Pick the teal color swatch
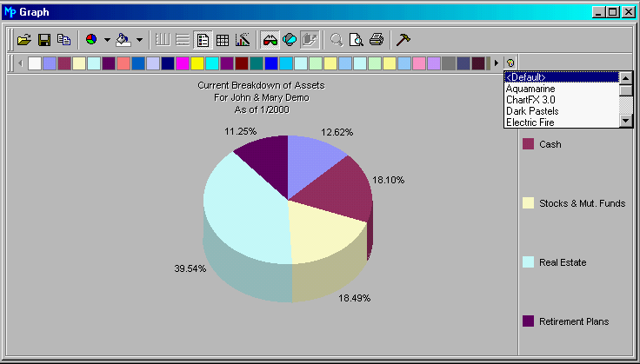The height and width of the screenshot is (364, 640). 257,63
